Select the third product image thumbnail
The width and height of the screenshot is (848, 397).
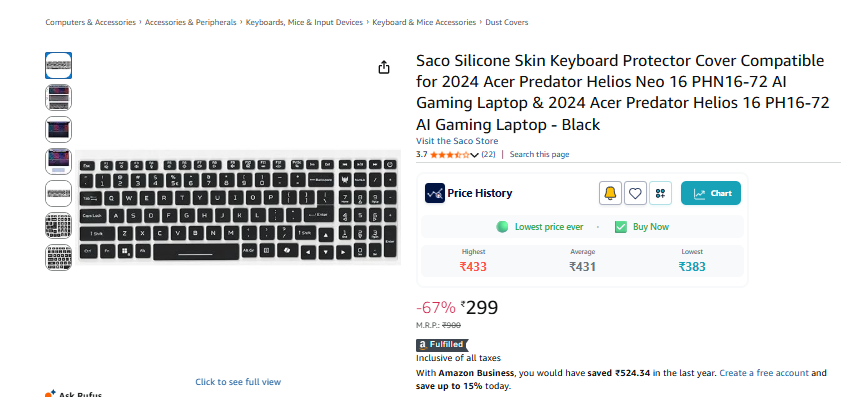[x=58, y=129]
